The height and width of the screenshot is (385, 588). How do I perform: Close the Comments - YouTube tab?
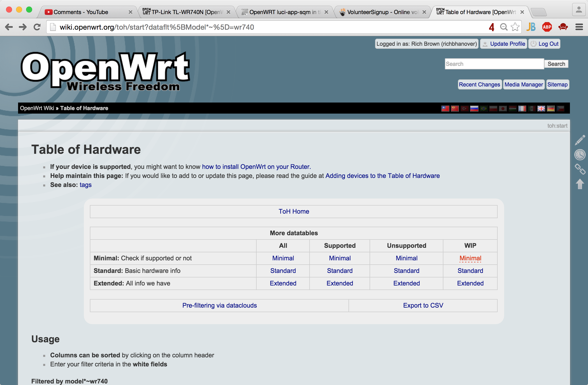(131, 12)
